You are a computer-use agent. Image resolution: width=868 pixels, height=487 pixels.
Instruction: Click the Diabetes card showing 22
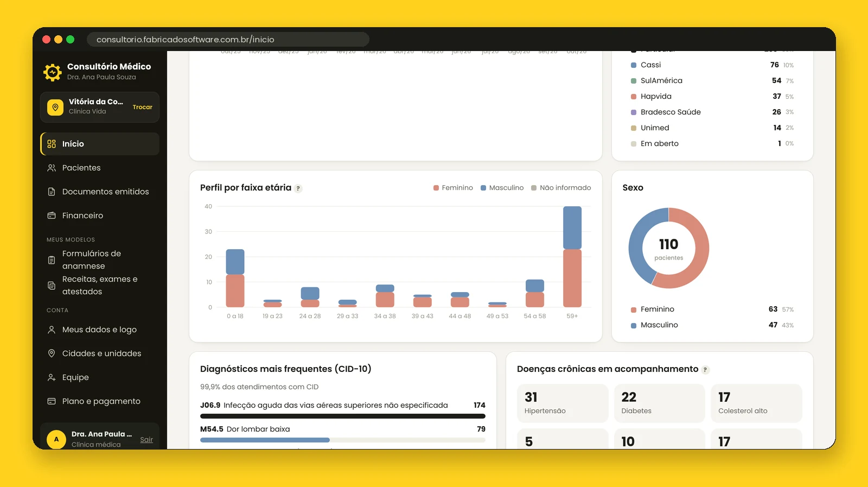coord(659,403)
